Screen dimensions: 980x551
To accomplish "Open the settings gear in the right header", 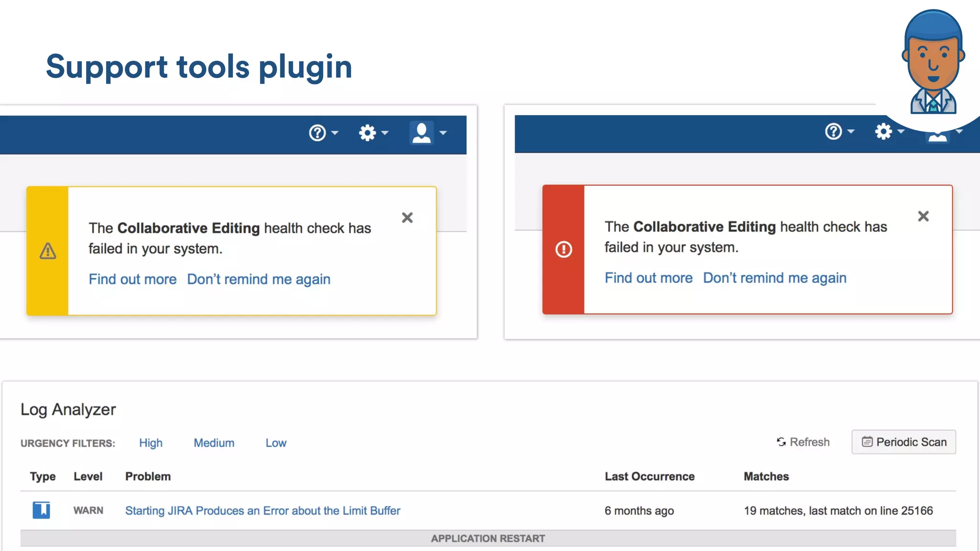I will pos(883,132).
